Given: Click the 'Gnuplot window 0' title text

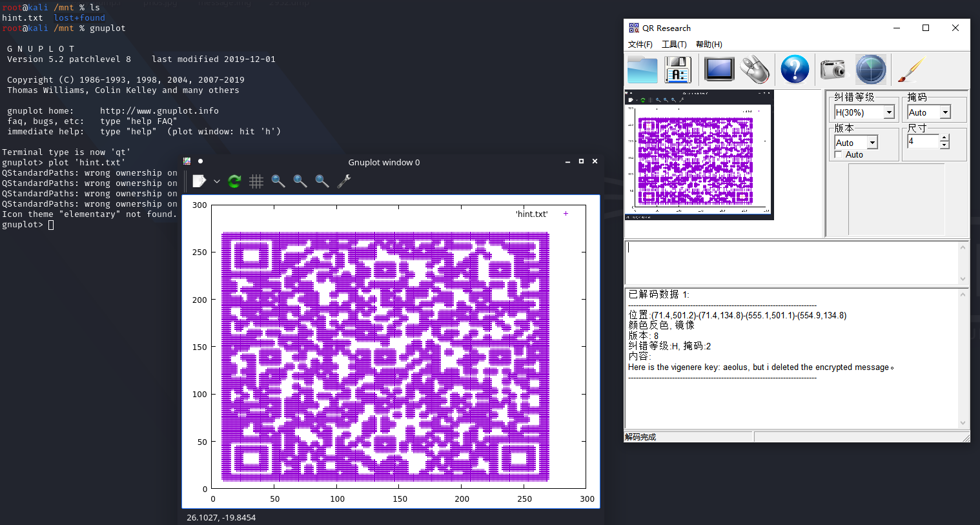Looking at the screenshot, I should click(x=384, y=162).
